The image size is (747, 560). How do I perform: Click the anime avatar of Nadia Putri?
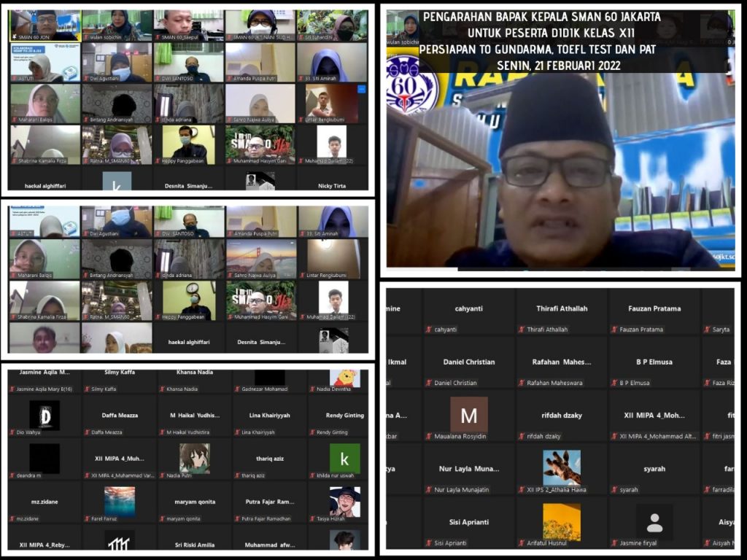[195, 459]
